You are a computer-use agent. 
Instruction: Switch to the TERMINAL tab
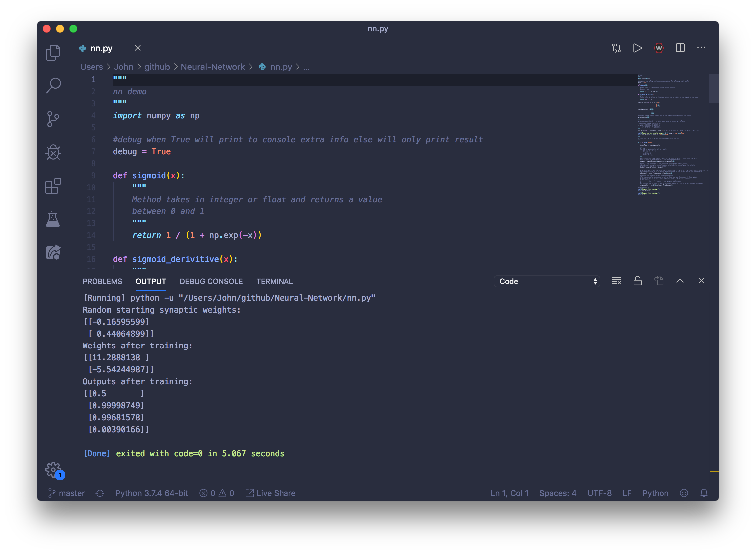point(274,281)
